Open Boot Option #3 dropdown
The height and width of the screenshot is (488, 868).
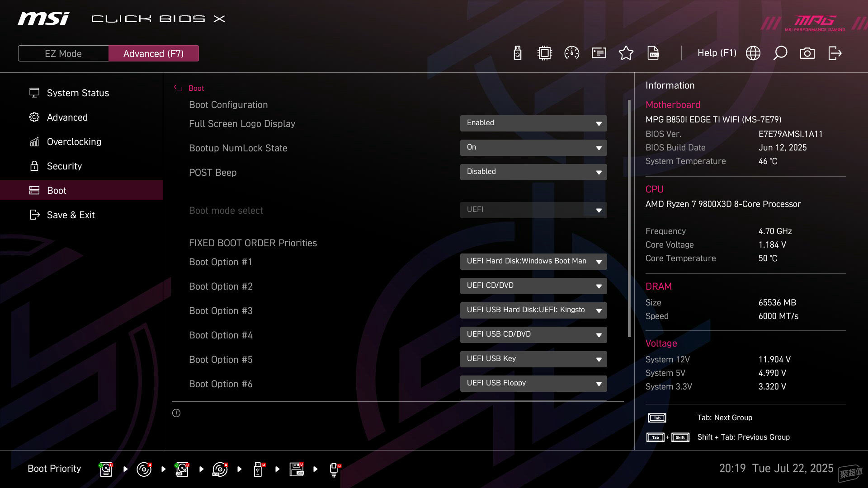[x=533, y=310]
